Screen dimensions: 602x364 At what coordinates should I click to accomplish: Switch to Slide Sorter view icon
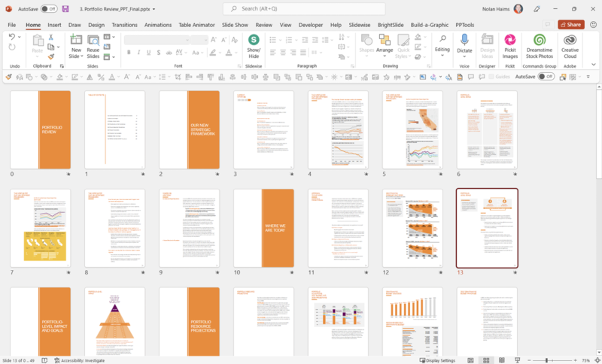(x=486, y=360)
